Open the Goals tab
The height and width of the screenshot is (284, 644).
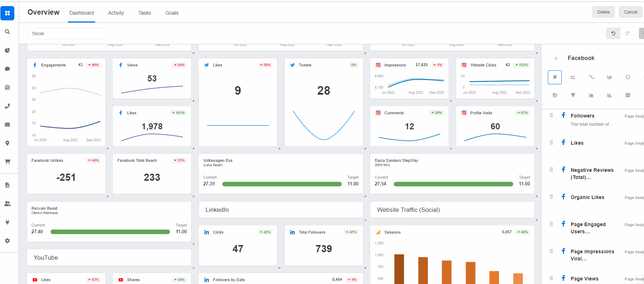tap(172, 13)
